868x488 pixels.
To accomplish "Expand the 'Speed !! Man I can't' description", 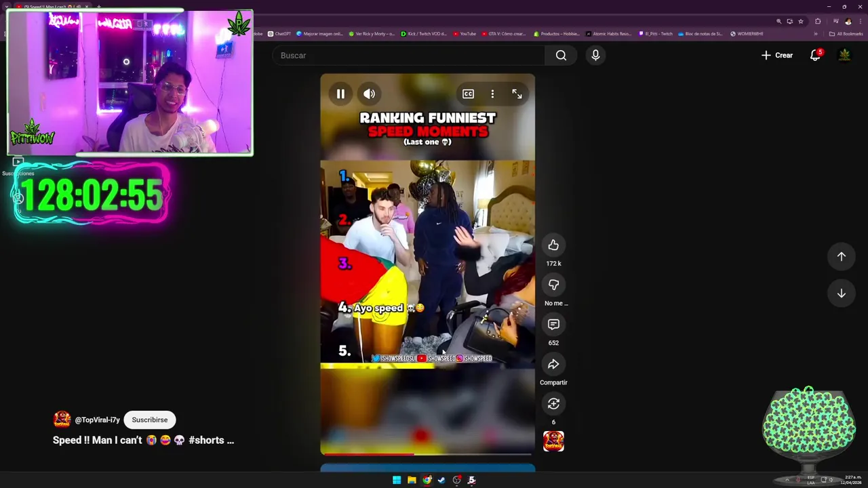I will pyautogui.click(x=143, y=440).
